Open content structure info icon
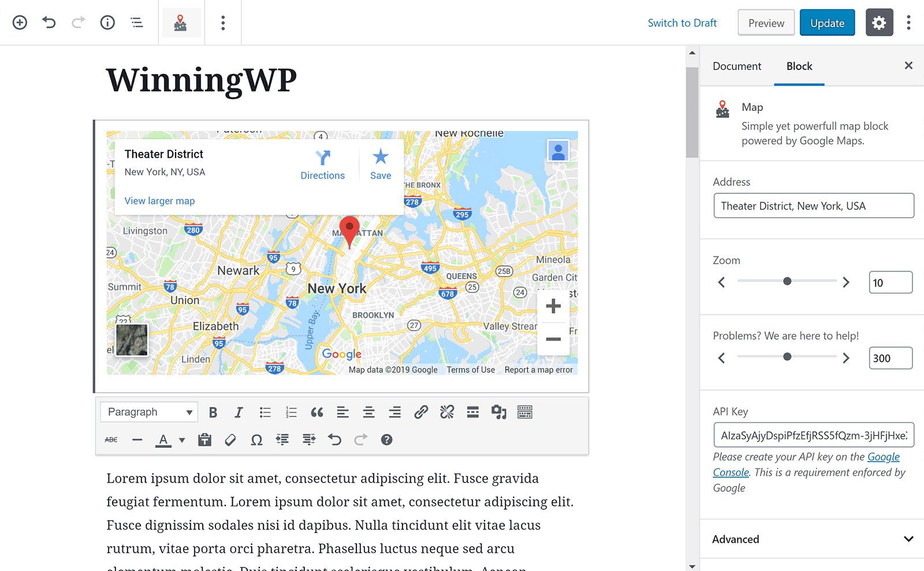Image resolution: width=924 pixels, height=571 pixels. coord(107,23)
